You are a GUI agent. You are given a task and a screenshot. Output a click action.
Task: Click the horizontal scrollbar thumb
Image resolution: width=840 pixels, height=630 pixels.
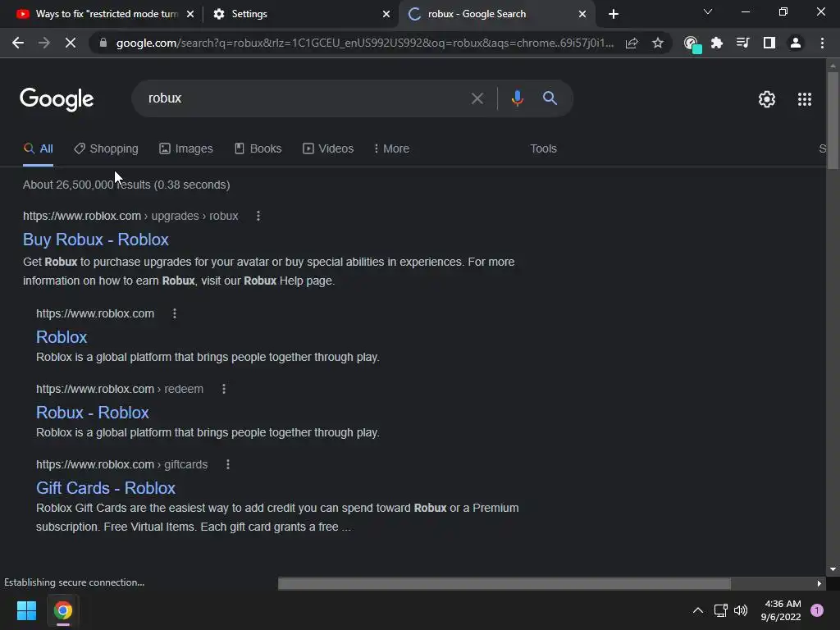[x=504, y=583]
